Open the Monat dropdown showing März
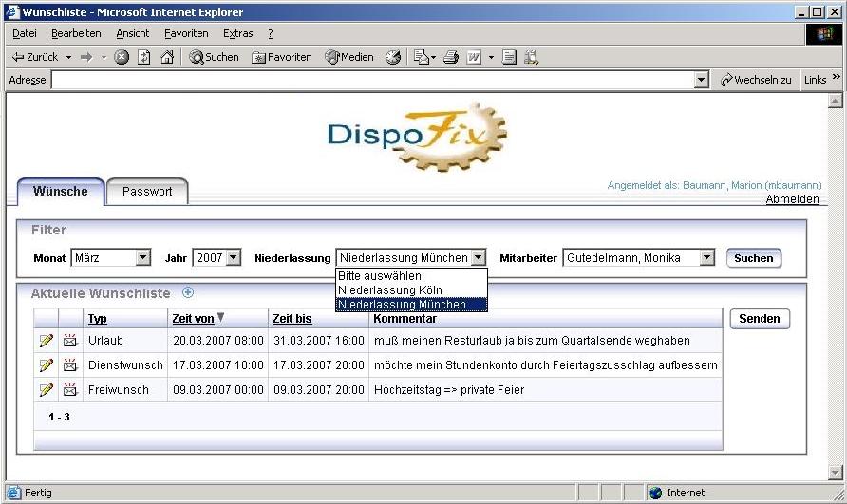 111,257
